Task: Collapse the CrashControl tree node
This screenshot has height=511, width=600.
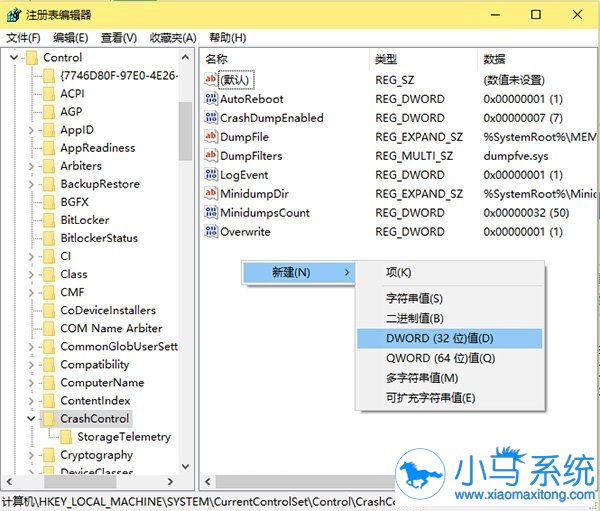Action: click(31, 419)
